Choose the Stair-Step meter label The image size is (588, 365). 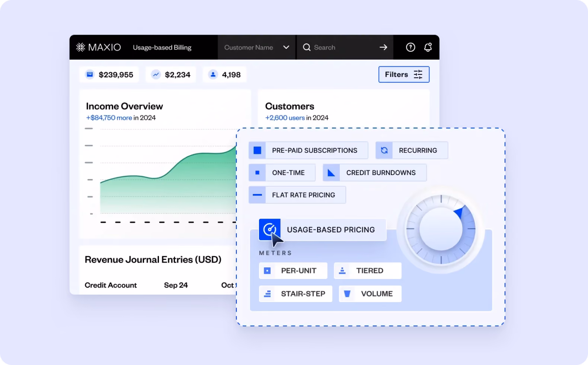[303, 294]
